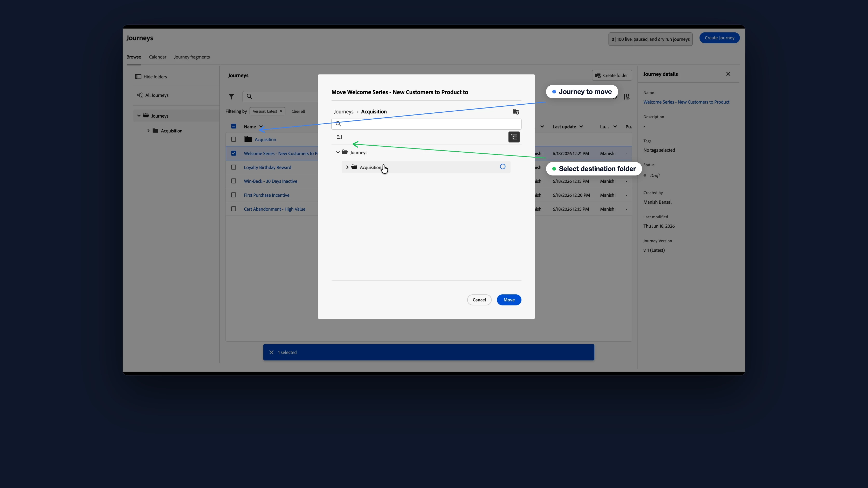Click the Acquisition folder icon in table row
The height and width of the screenshot is (488, 868).
[x=248, y=139]
